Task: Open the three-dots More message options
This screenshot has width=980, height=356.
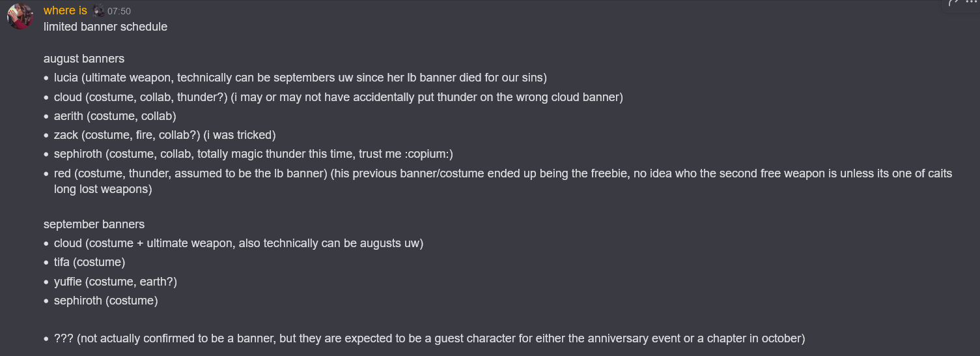Action: point(972,3)
